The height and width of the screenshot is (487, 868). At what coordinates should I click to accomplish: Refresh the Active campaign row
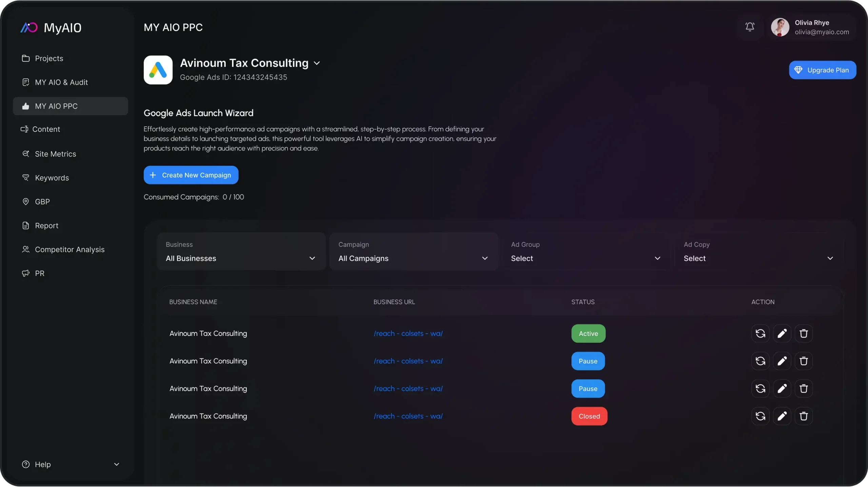(x=761, y=334)
